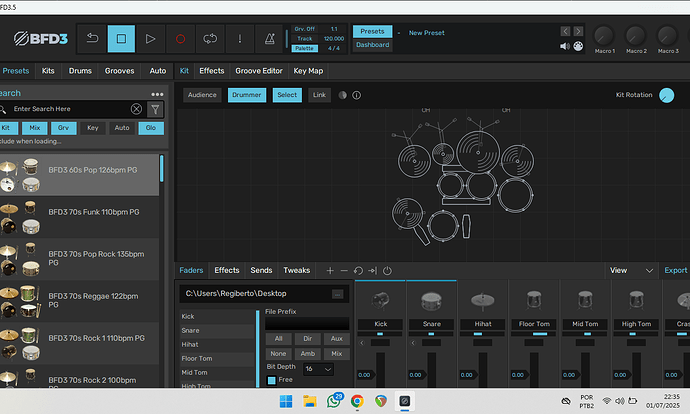Click the Dashboard button
The image size is (690, 414).
(373, 45)
